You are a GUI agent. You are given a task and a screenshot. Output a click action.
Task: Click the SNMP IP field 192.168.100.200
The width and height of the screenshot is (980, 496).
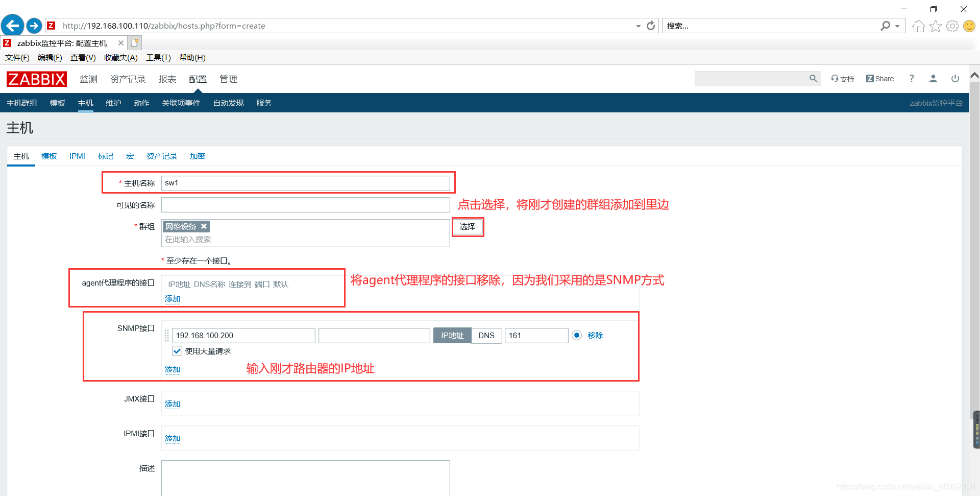pyautogui.click(x=243, y=336)
